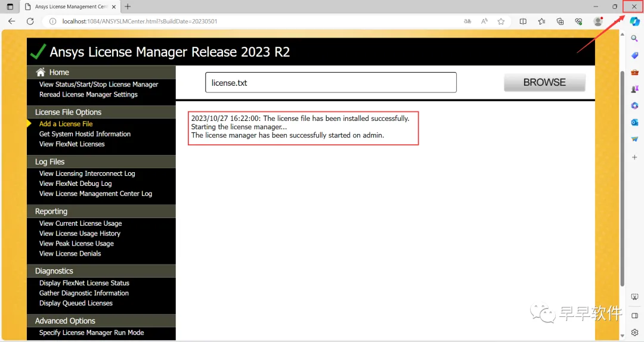Click 'Starting the license manager...' text
This screenshot has width=644, height=342.
pos(239,127)
